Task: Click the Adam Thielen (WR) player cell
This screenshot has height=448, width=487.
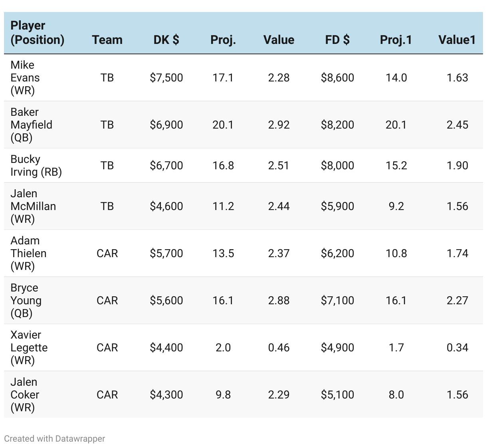Action: click(x=28, y=253)
